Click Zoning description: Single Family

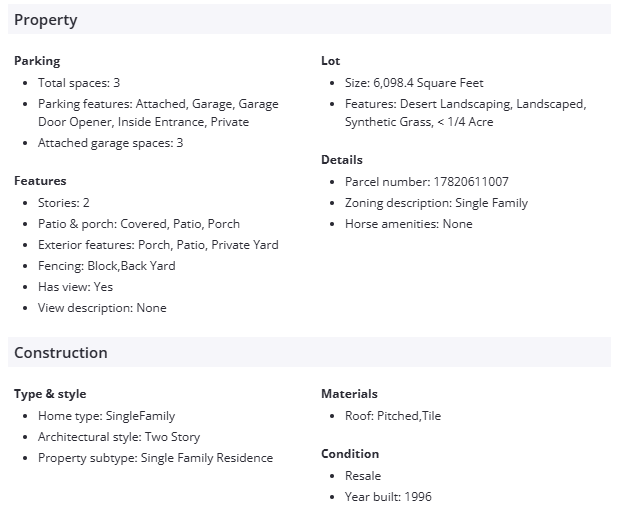click(436, 203)
